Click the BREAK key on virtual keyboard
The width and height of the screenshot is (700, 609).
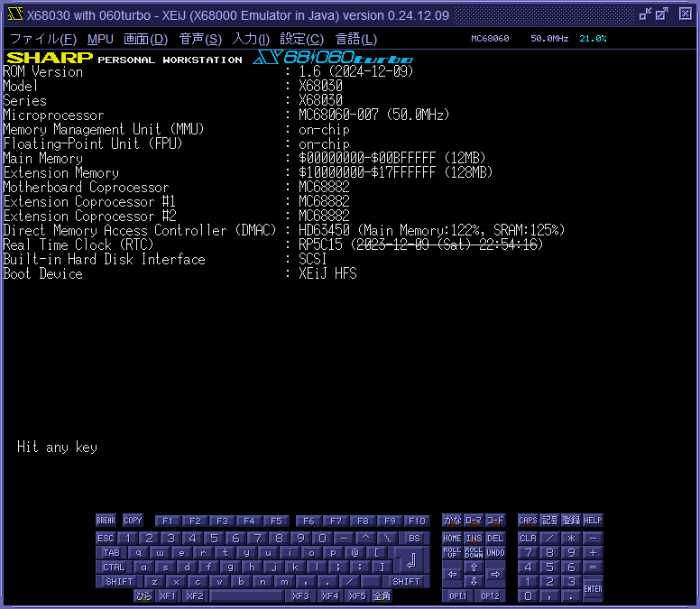[x=106, y=521]
